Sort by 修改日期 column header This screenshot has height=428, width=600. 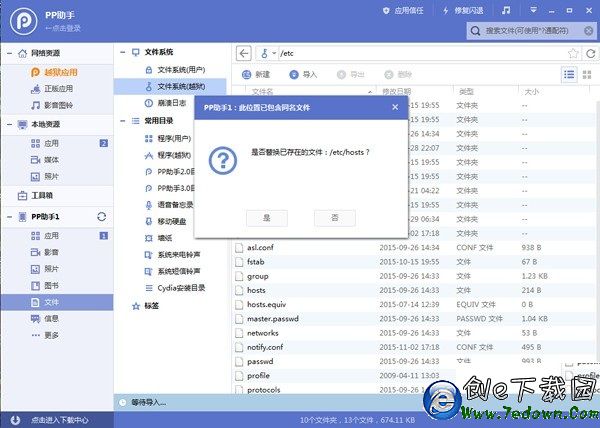(396, 91)
